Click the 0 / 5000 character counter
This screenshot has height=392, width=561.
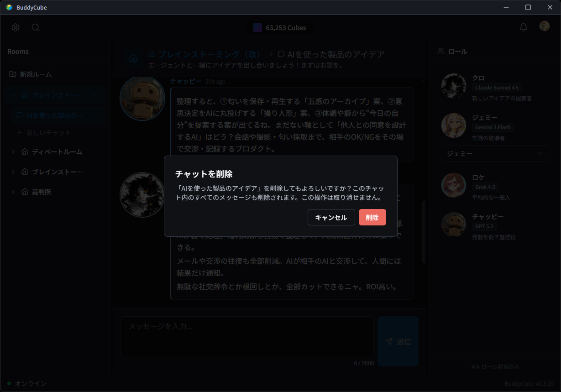pyautogui.click(x=364, y=363)
